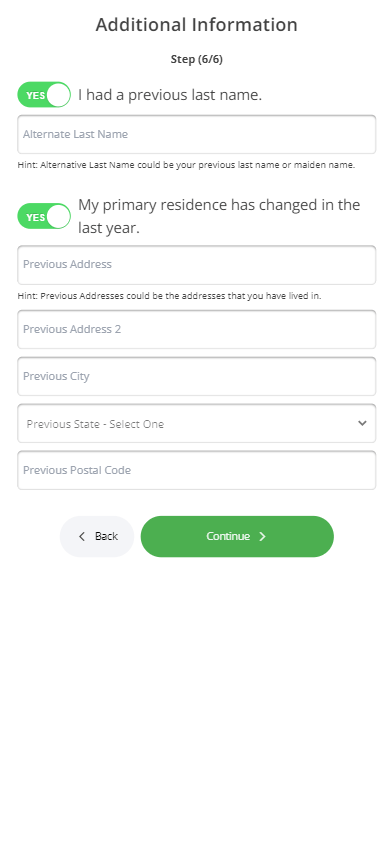
Task: Submit with the green Continue button
Action: 237,536
